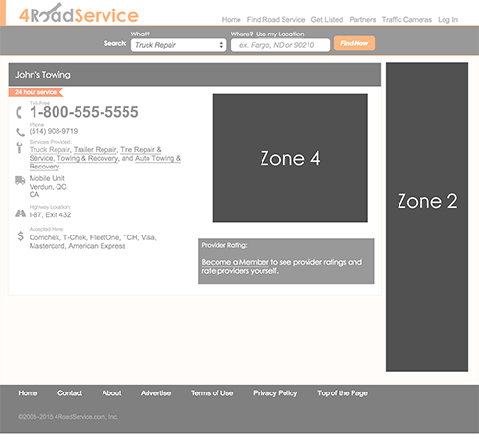Click the Towing & Recovery link

pos(87,158)
